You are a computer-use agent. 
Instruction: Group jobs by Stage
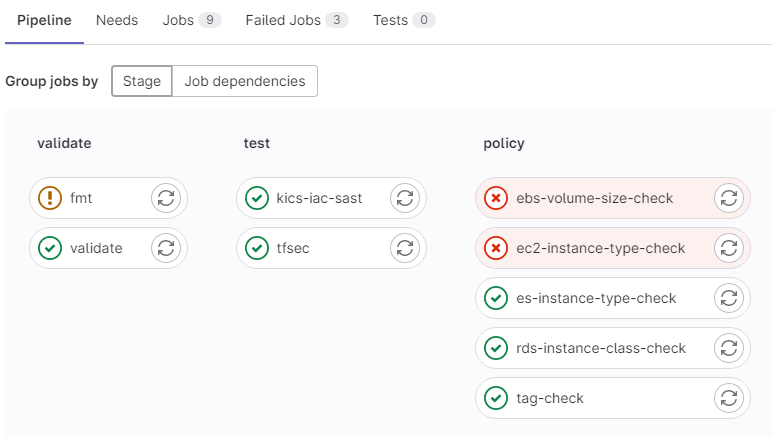point(142,81)
